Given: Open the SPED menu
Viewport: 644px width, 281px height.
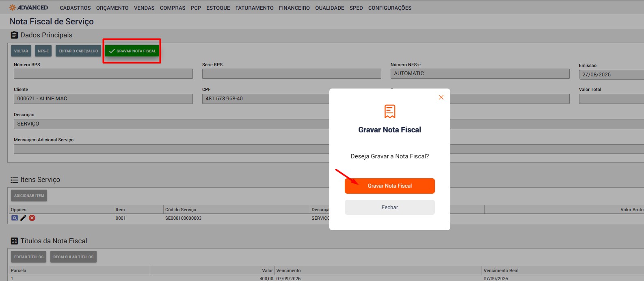Looking at the screenshot, I should tap(356, 8).
